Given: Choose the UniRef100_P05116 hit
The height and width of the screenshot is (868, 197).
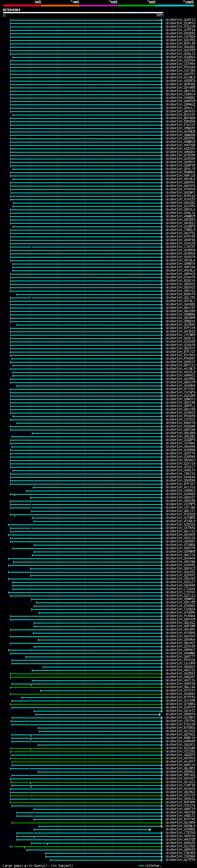Looking at the screenshot, I should click(x=180, y=196).
